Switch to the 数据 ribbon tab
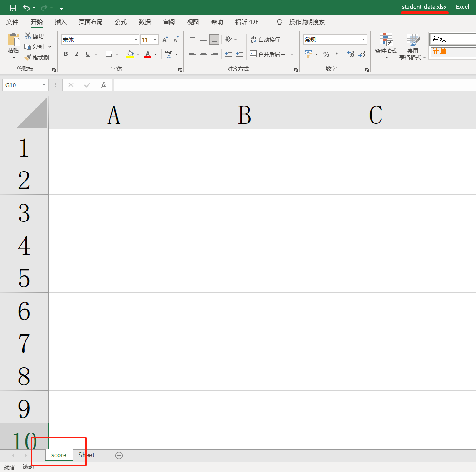Screen dimensions: 476x472 (x=144, y=22)
